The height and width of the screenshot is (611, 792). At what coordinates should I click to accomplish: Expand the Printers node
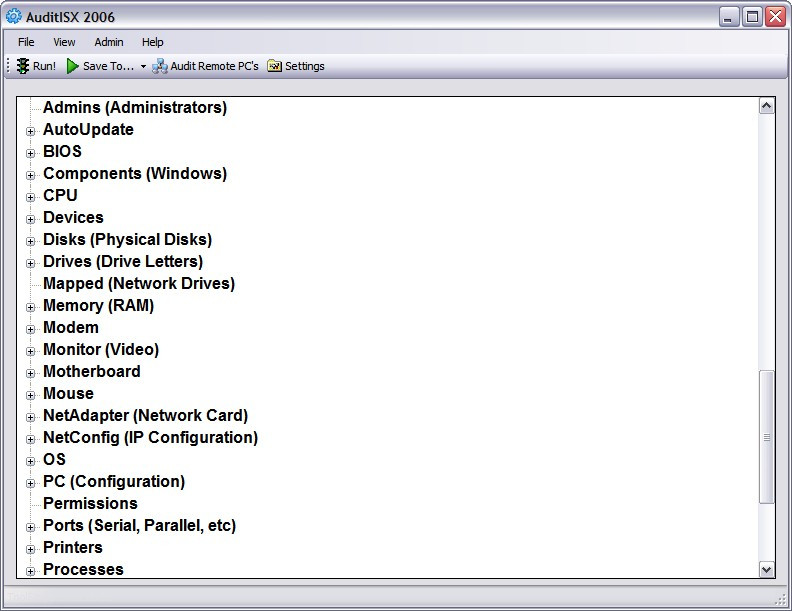click(30, 549)
